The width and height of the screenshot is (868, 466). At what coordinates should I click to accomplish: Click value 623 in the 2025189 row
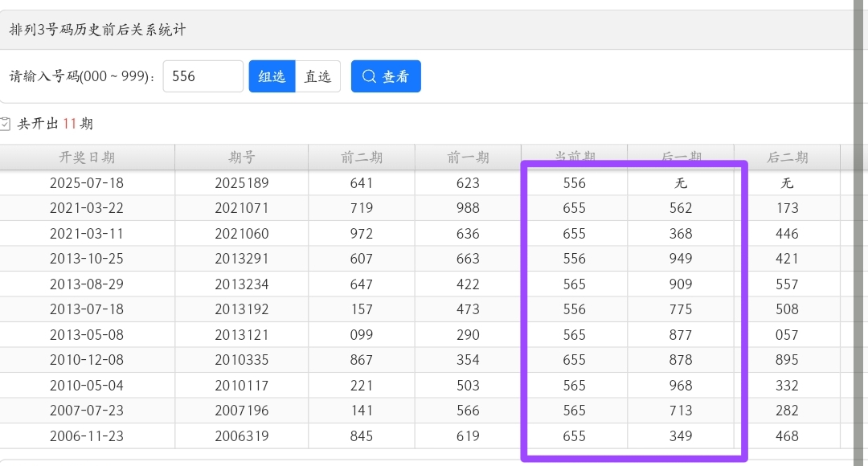(x=468, y=183)
